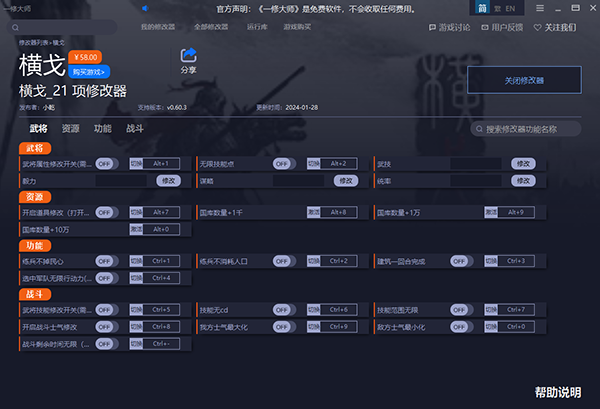Viewport: 600px width, 409px height.
Task: Toggle 武将属性修改开关 switch
Action: [107, 164]
